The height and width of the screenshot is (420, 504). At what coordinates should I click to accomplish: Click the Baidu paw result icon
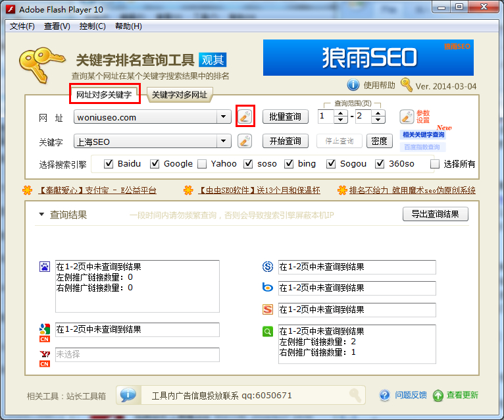(x=45, y=267)
